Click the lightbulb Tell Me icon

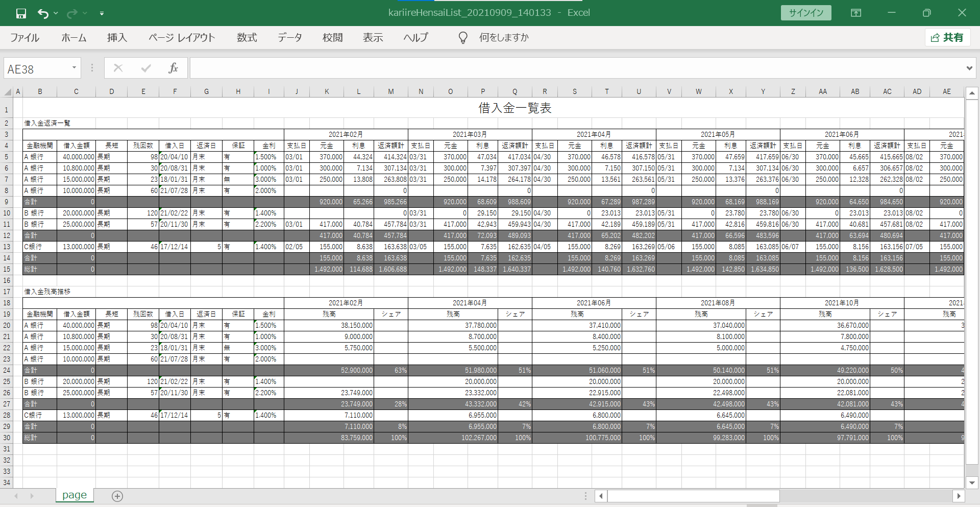tap(463, 37)
